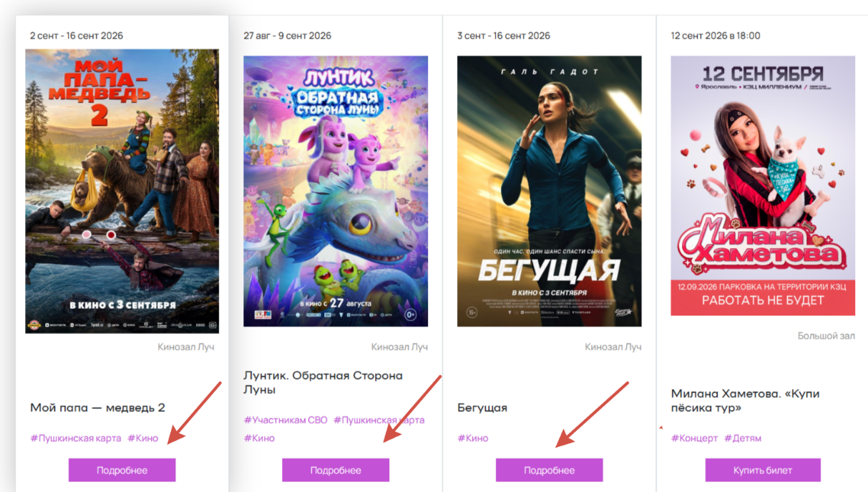Click Подробнее under Лунтик card
The image size is (868, 492).
[336, 470]
